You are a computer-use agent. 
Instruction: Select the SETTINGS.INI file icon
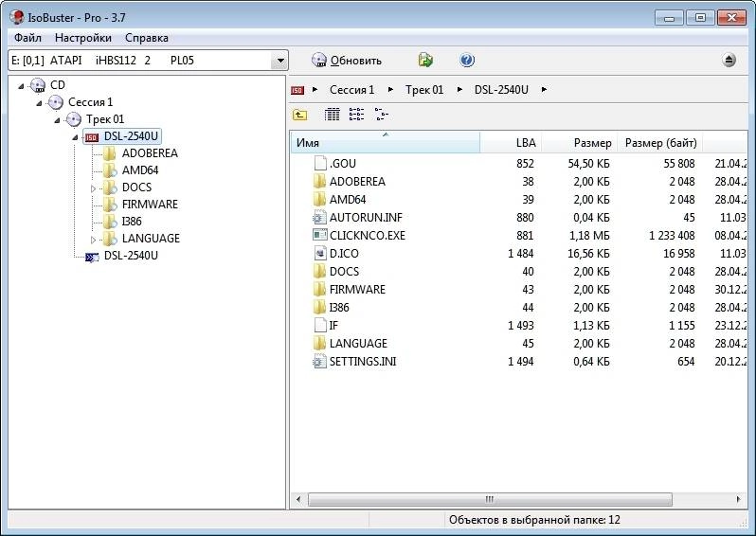319,362
